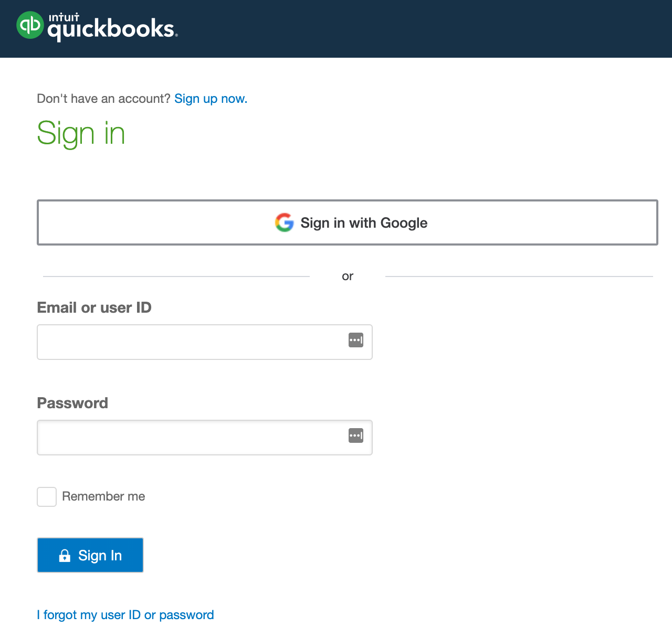Click the Google G logo icon
The height and width of the screenshot is (638, 672).
tap(285, 222)
